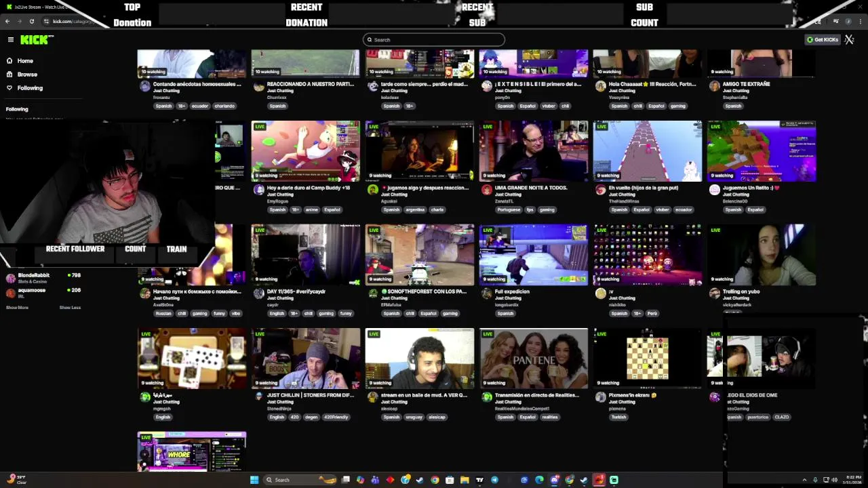
Task: Click the kick.com address bar
Action: [73, 22]
